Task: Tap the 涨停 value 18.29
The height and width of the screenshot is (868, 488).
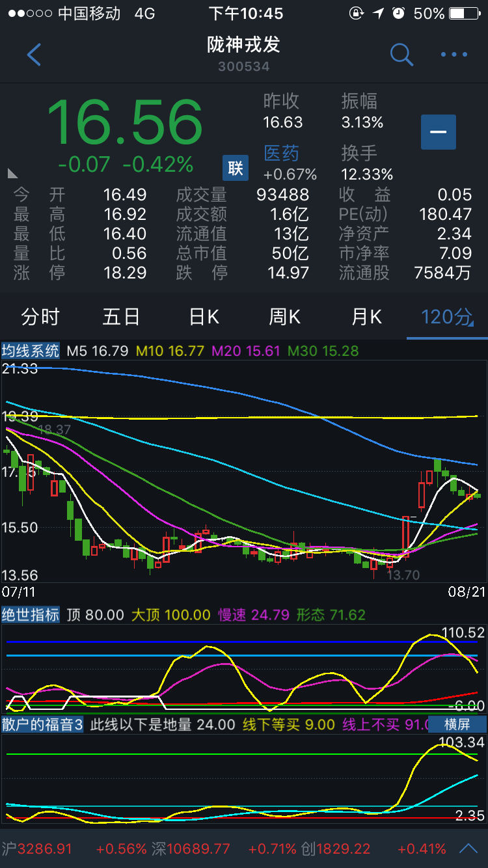Action: [x=125, y=273]
